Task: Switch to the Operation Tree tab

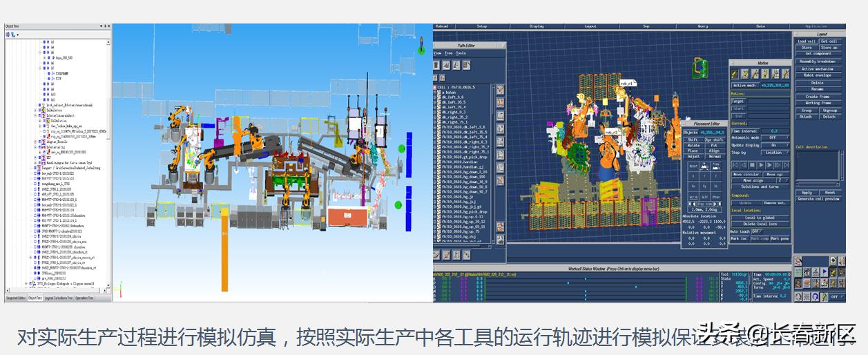Action: point(84,298)
